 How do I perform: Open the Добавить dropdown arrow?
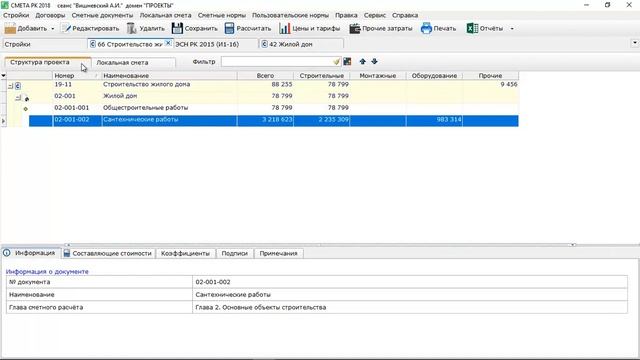(x=53, y=29)
